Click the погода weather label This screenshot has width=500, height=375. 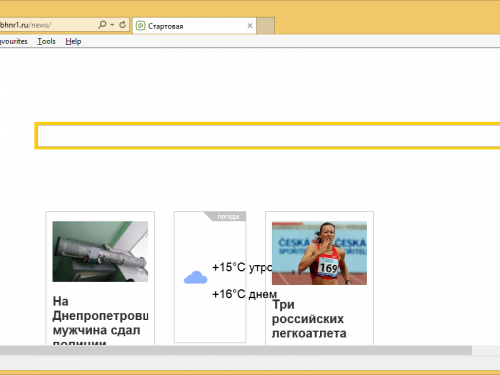(x=228, y=217)
